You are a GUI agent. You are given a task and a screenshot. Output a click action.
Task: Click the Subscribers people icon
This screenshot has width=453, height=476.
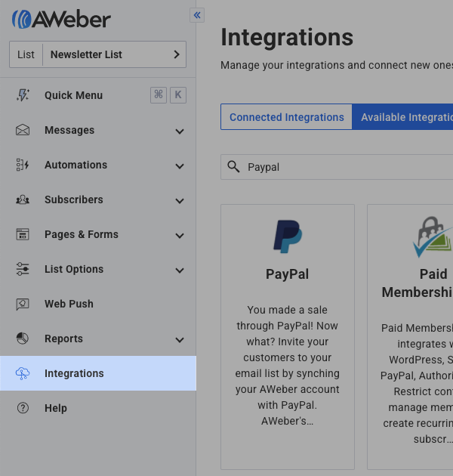(x=23, y=199)
